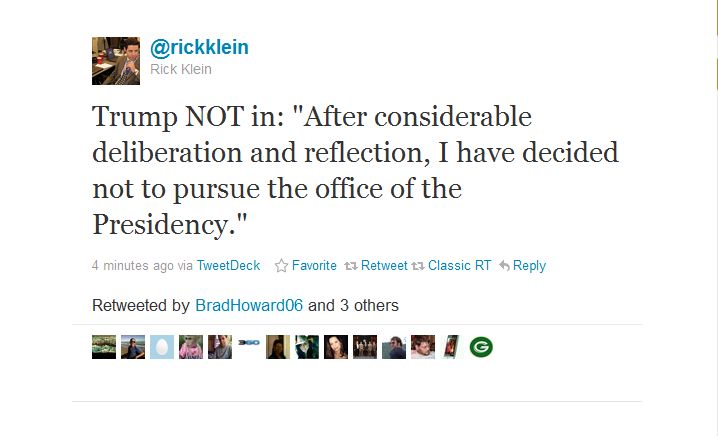Open the pink-clothed child avatar
718x436 pixels.
pyautogui.click(x=190, y=347)
